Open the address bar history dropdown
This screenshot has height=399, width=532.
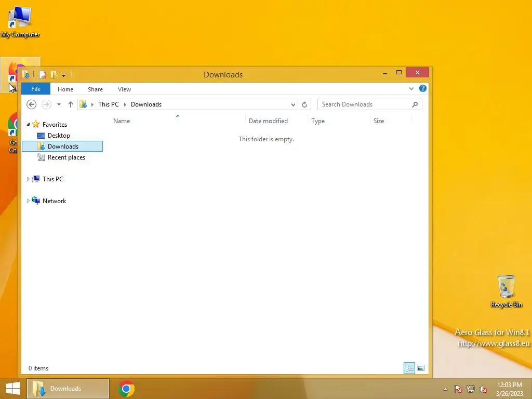(x=293, y=104)
